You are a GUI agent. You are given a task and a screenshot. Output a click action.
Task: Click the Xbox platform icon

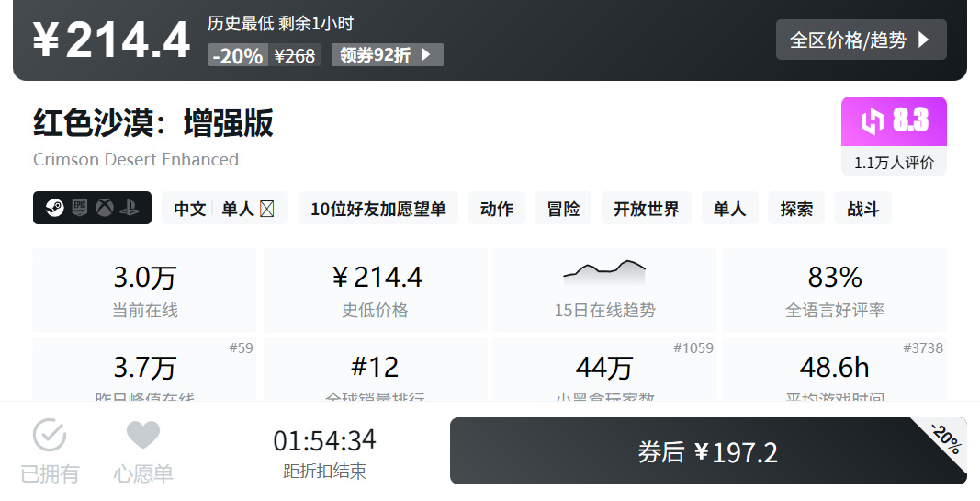point(105,208)
